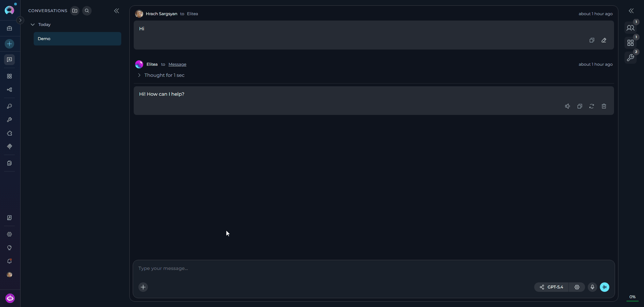Open the chat icon in the left sidebar
This screenshot has width=644, height=307.
9,60
